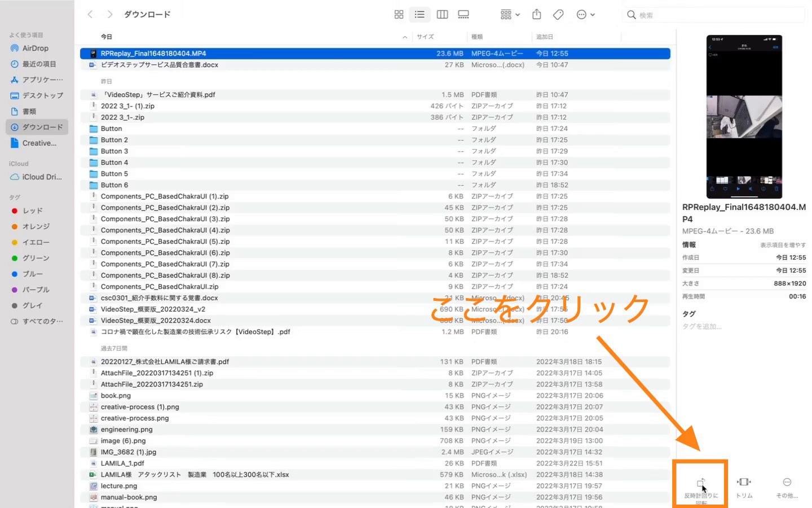The image size is (812, 508).
Task: Open the group-by dropdown in toolbar
Action: click(x=510, y=15)
